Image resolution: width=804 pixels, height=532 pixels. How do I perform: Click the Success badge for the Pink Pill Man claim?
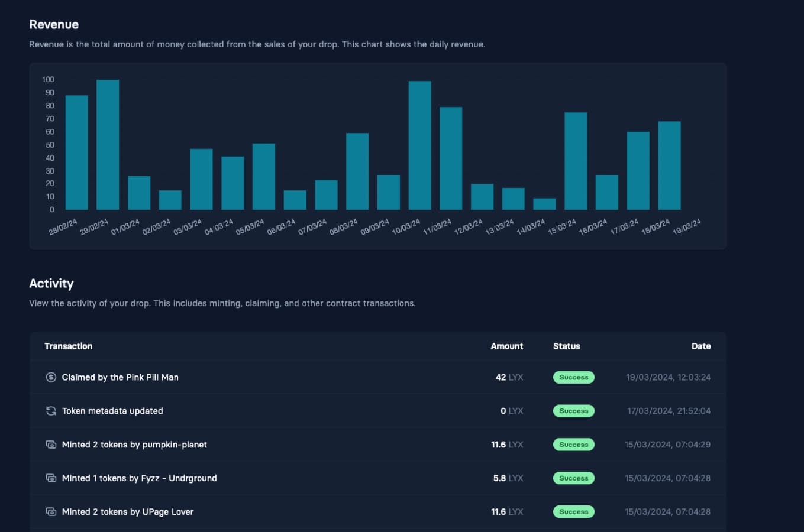[x=574, y=377]
